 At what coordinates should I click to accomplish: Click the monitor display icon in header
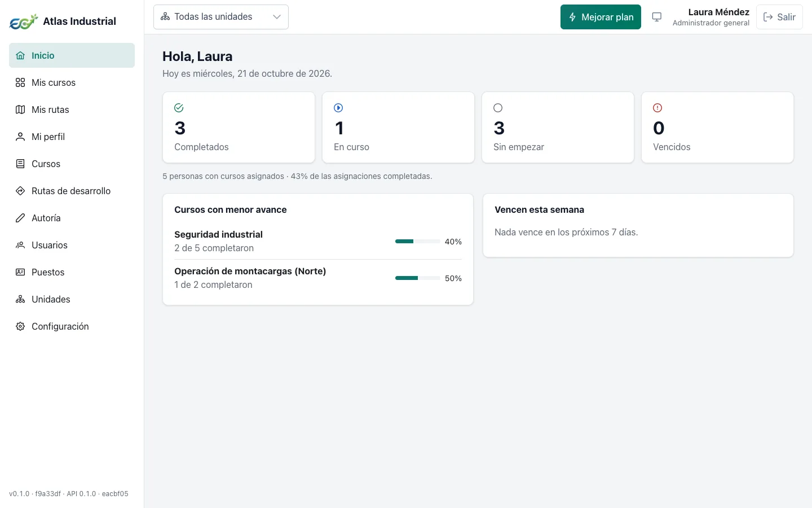pos(657,17)
